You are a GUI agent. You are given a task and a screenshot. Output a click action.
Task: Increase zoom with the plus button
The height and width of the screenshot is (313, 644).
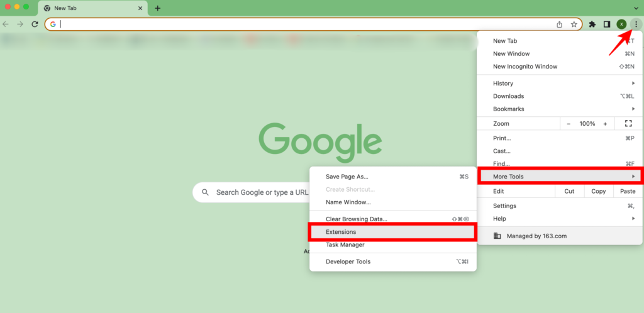tap(605, 124)
